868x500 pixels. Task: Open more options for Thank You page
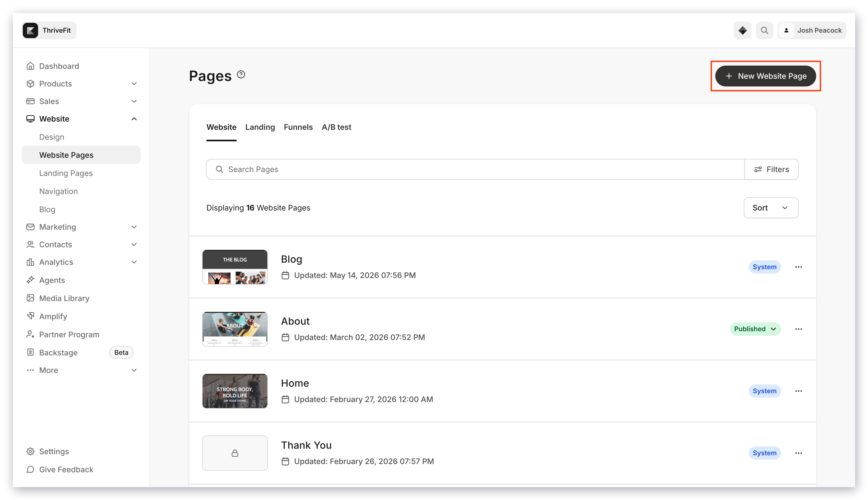(x=798, y=453)
